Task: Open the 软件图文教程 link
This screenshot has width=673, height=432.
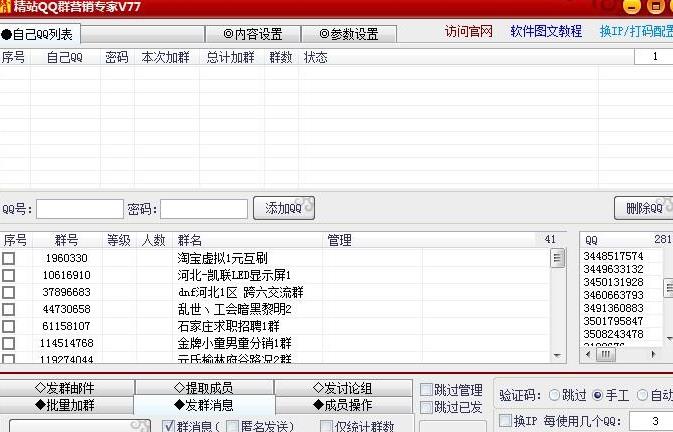Action: pos(546,31)
